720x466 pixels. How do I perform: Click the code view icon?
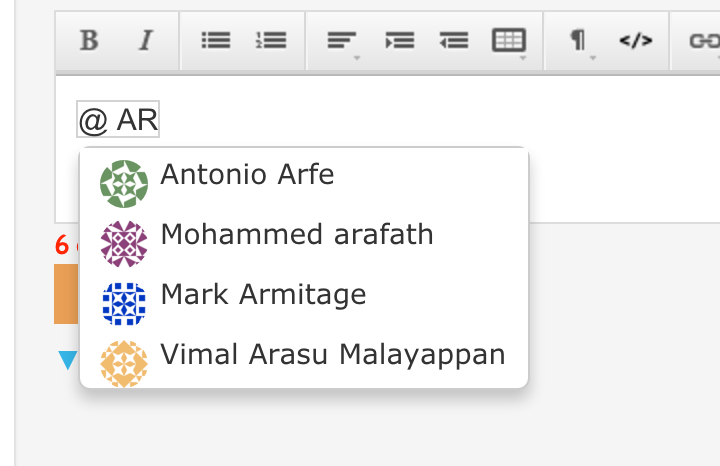635,41
